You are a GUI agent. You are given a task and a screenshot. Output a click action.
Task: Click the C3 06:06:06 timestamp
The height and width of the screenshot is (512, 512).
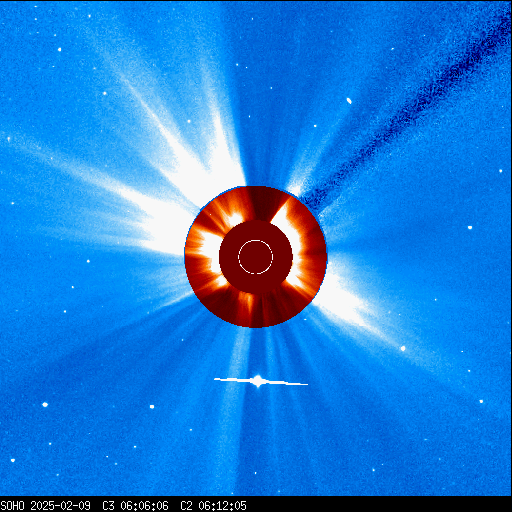(135, 506)
